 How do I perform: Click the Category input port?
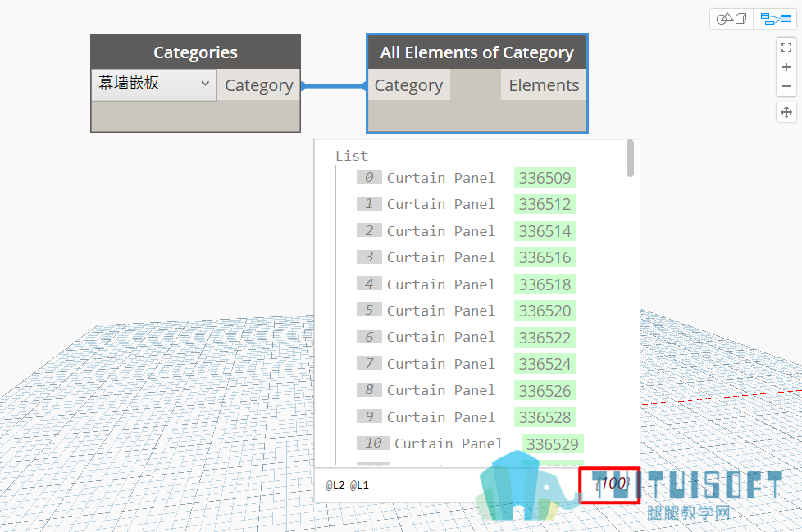408,85
